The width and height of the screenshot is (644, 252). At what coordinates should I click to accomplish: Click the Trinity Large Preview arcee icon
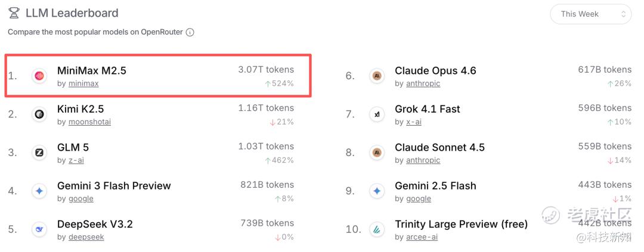click(x=377, y=229)
